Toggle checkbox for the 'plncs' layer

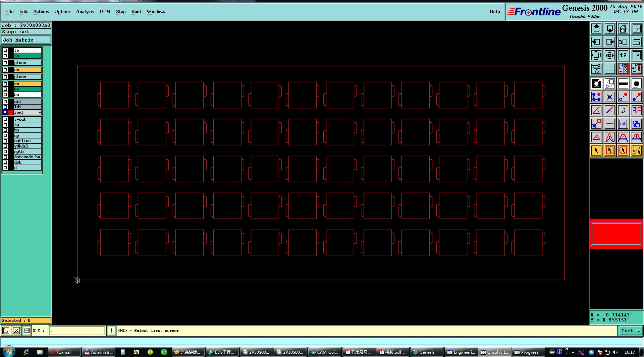coord(5,63)
